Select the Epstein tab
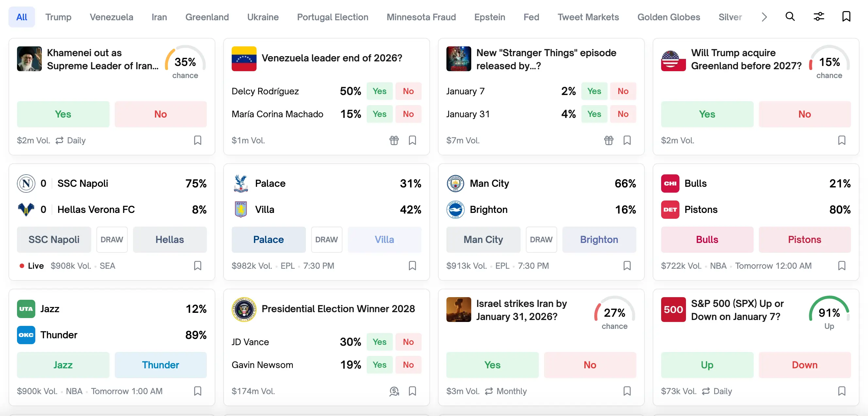Screen dimensions: 868x416 (x=490, y=17)
